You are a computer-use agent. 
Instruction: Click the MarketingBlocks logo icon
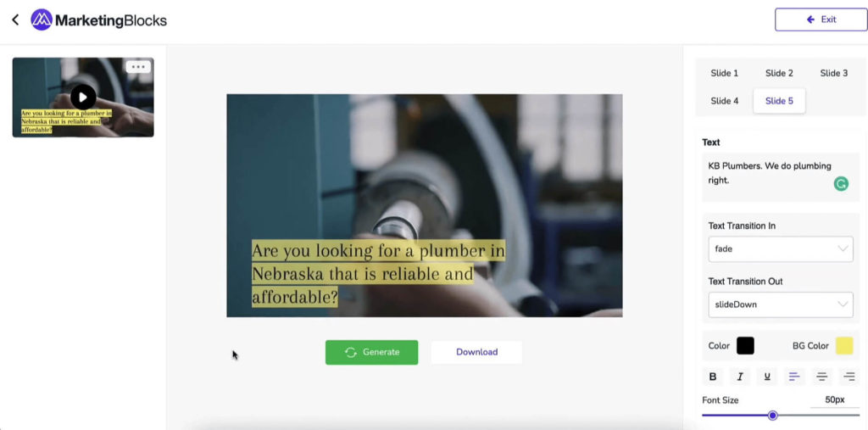[x=42, y=20]
